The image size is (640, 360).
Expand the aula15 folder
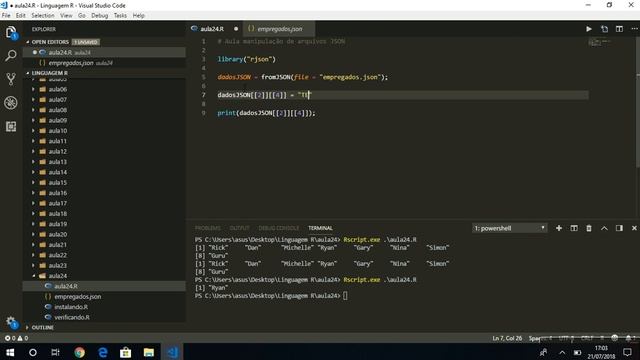click(x=58, y=182)
